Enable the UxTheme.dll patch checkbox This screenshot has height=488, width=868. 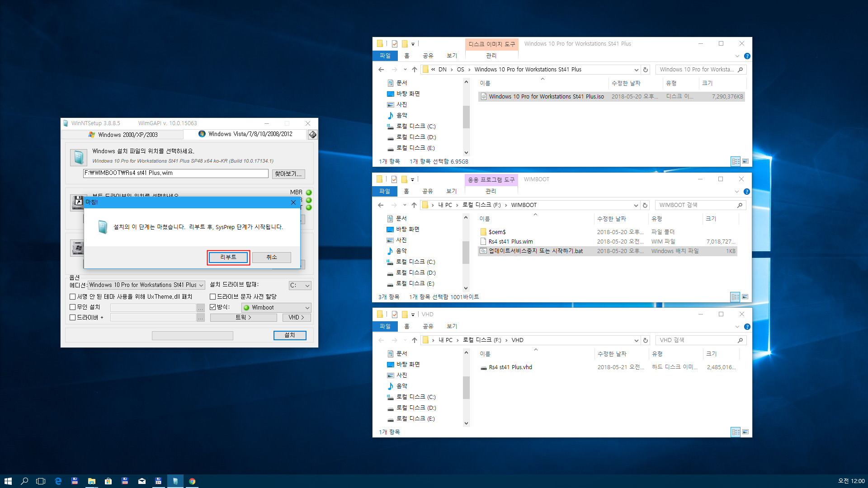point(72,297)
